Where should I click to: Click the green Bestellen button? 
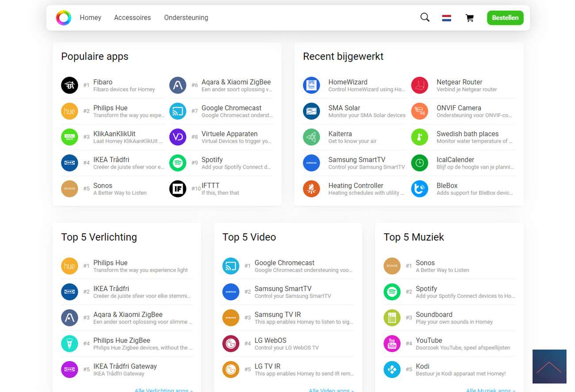(505, 18)
